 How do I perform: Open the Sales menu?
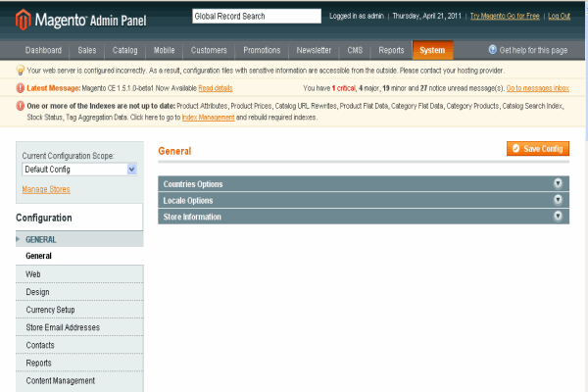point(87,50)
